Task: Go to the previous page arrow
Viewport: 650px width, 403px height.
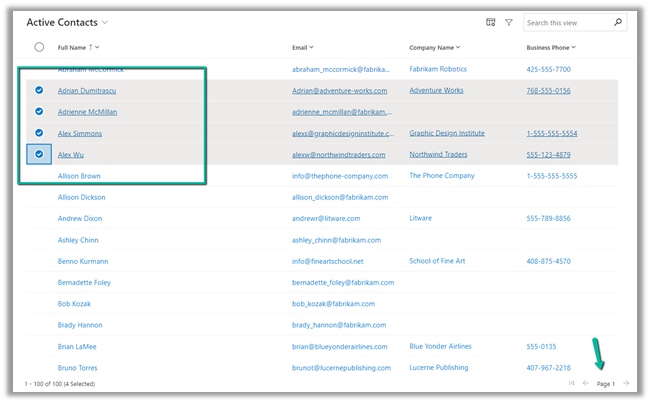Action: point(586,384)
